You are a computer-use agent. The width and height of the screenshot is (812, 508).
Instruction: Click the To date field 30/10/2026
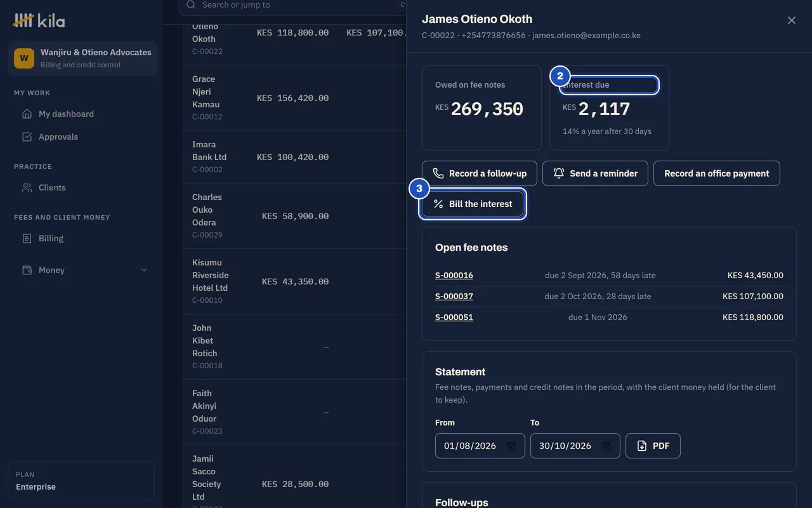[x=575, y=446]
